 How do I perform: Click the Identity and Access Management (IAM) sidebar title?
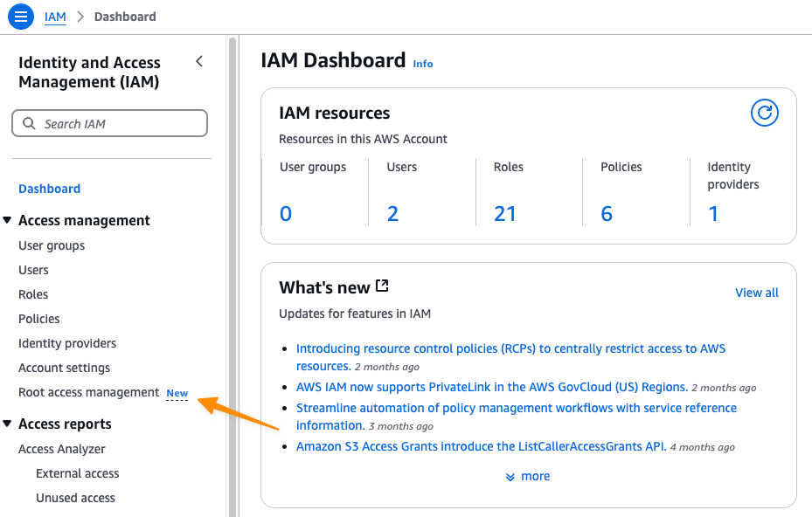(x=89, y=72)
